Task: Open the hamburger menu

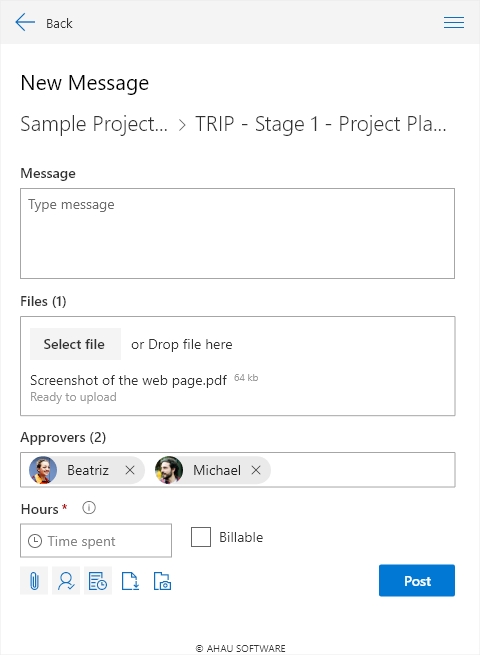Action: click(454, 23)
